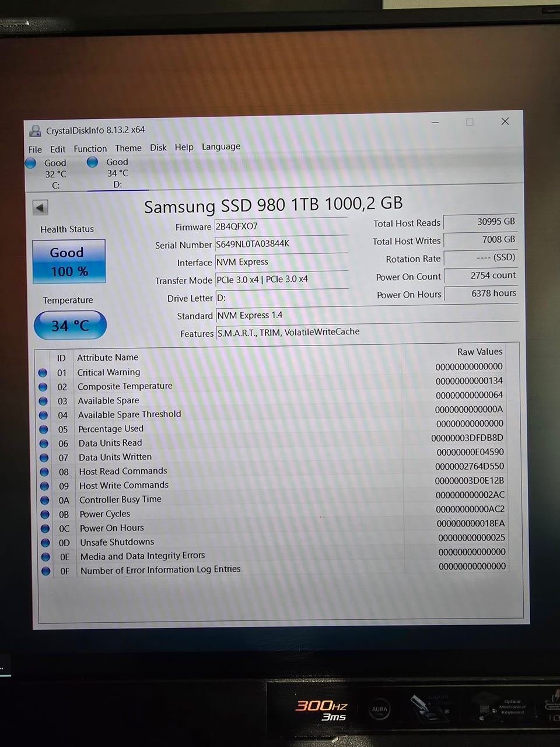This screenshot has height=747, width=560.
Task: Click the status dot for Percentage Used
Action: 44,429
